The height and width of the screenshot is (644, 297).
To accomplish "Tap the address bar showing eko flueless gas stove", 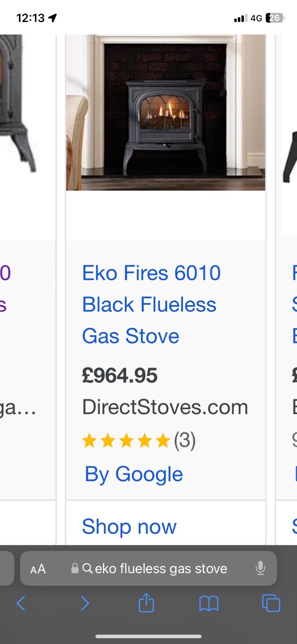I will pyautogui.click(x=161, y=568).
